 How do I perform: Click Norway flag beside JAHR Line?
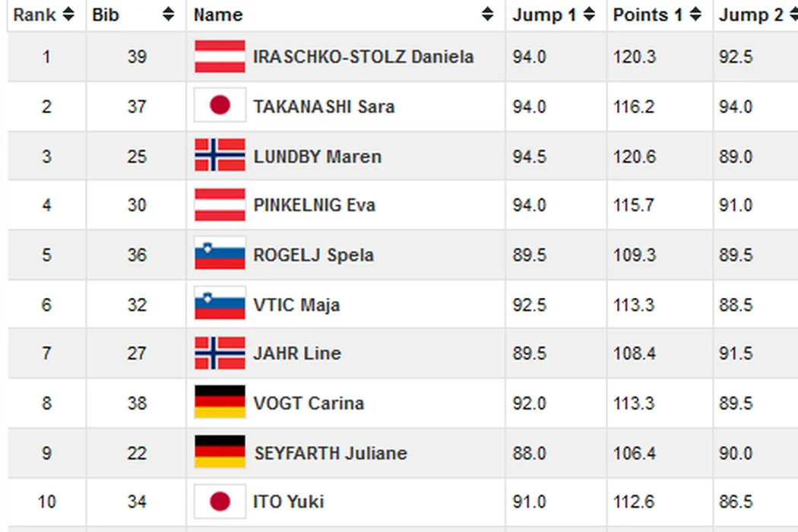(x=220, y=353)
